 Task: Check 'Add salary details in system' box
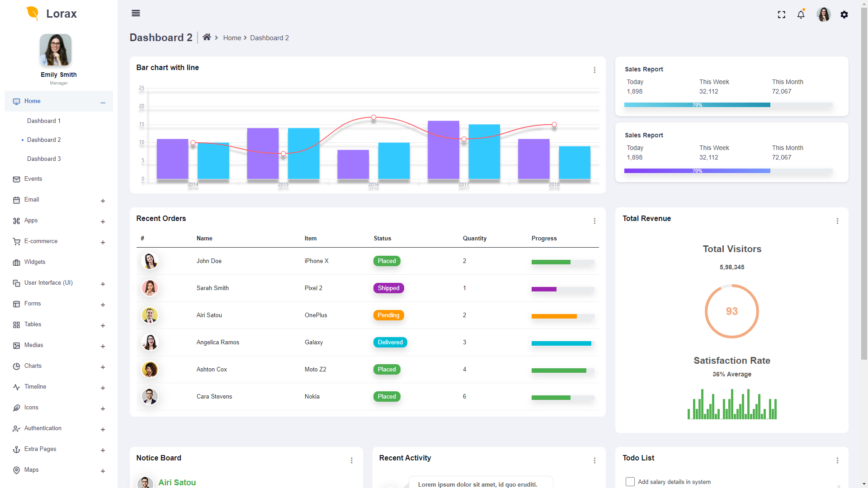[x=630, y=482]
